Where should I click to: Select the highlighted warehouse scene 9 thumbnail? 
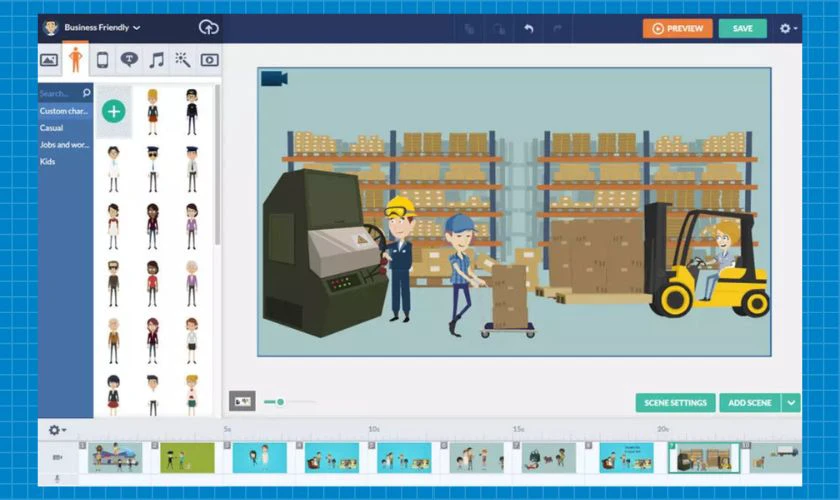pyautogui.click(x=704, y=458)
